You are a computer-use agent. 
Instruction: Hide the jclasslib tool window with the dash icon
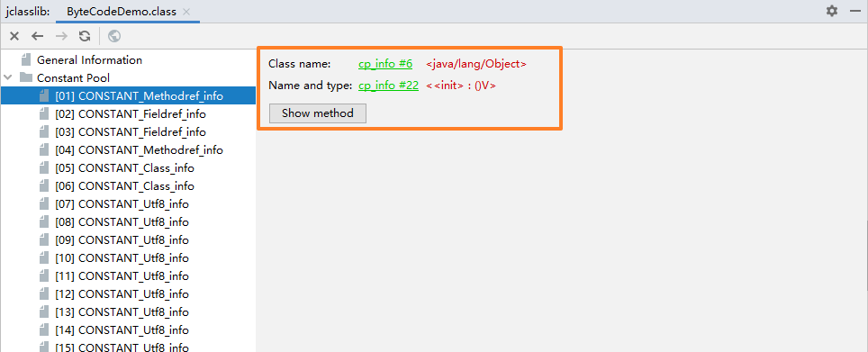[x=854, y=11]
